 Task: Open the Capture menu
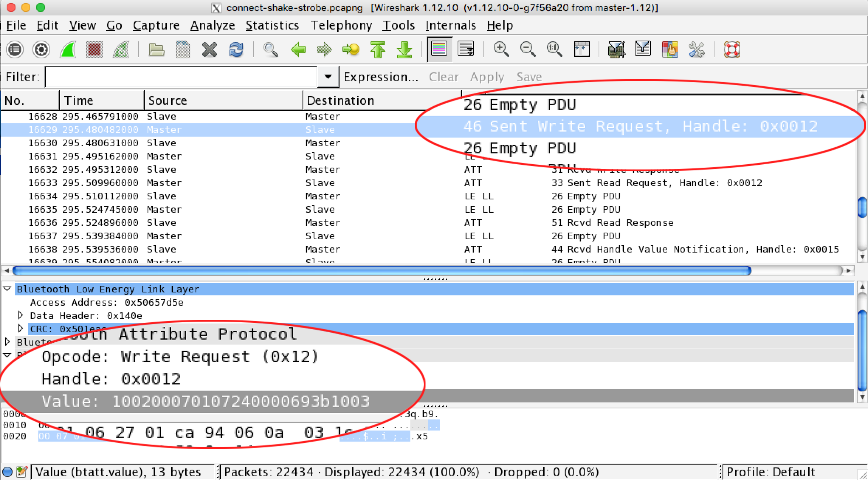click(x=156, y=25)
